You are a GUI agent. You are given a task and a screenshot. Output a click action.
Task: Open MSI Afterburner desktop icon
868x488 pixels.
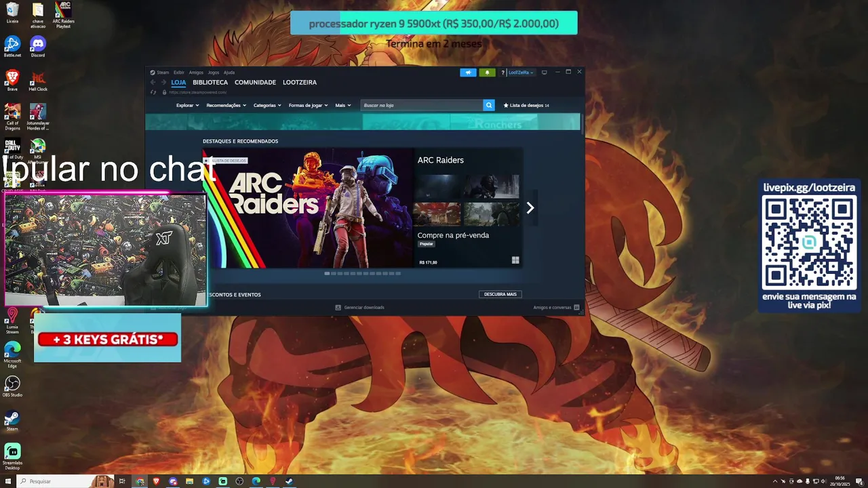38,150
